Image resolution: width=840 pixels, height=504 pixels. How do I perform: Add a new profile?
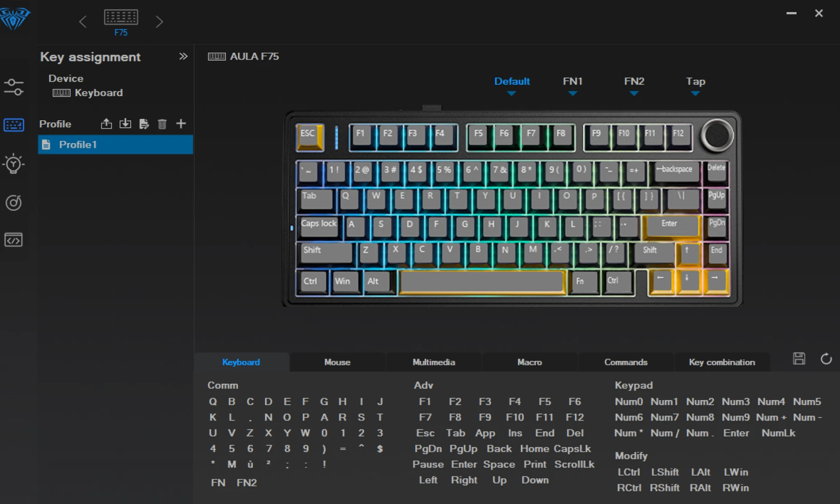pyautogui.click(x=181, y=124)
